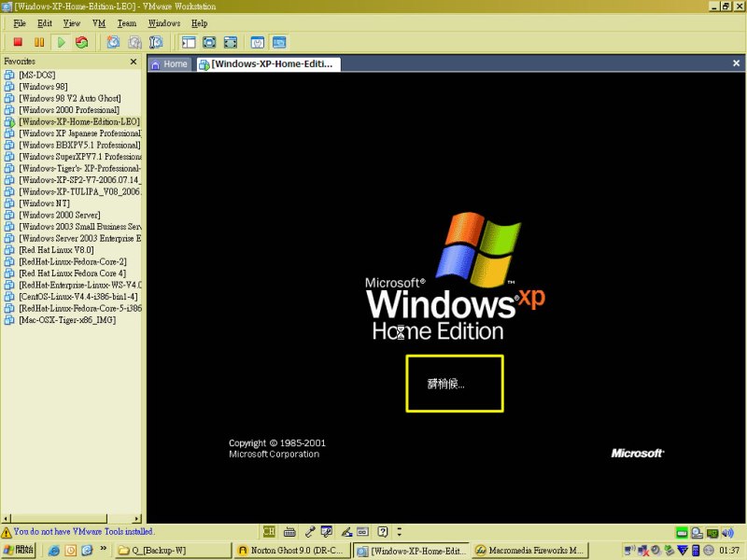Screen dimensions: 747x560
Task: Open the View menu
Action: 72,23
